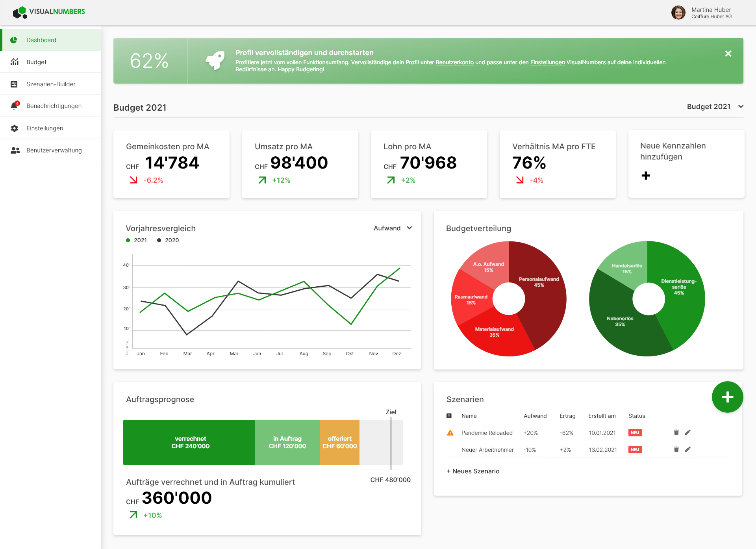Select the Dashboard pie chart icon

coord(14,40)
